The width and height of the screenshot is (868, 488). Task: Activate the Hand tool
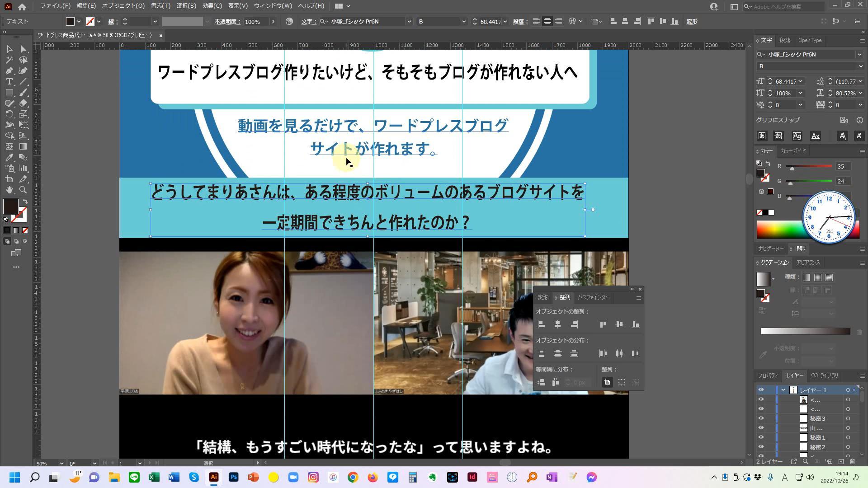[9, 190]
